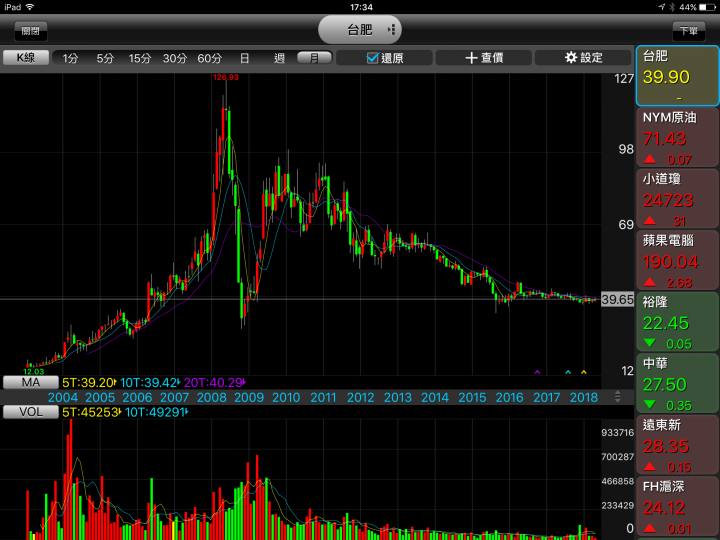Tap the battery status indicator

tap(708, 7)
